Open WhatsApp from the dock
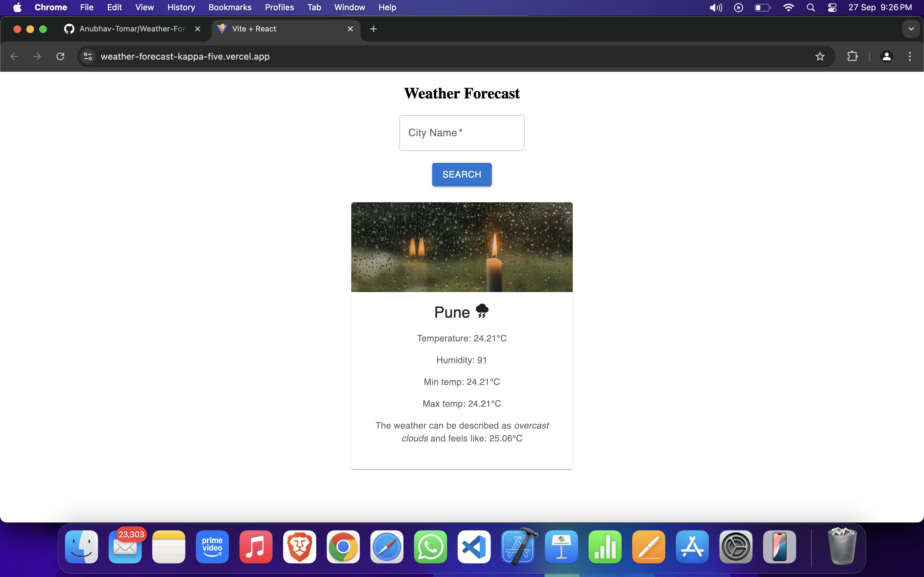Screen dimensions: 924x577 (430, 547)
